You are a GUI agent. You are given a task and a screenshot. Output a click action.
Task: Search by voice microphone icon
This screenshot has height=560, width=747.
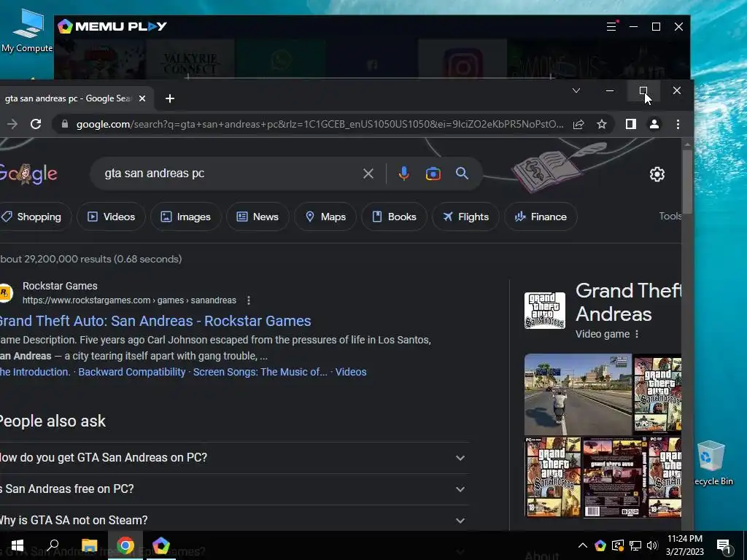tap(404, 174)
